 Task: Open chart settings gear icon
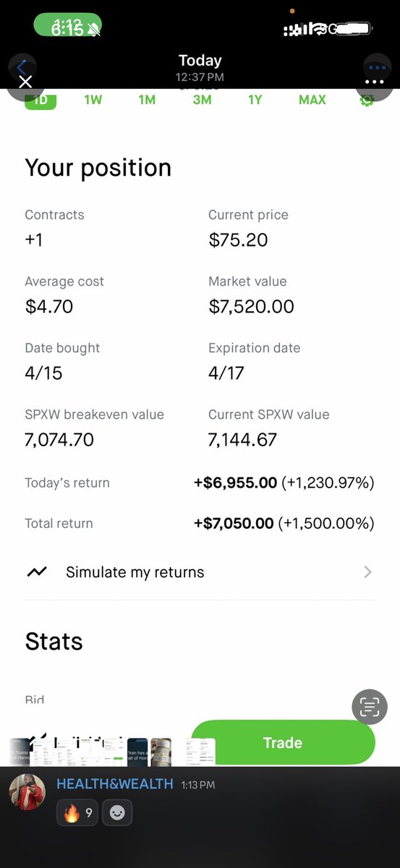pos(367,100)
